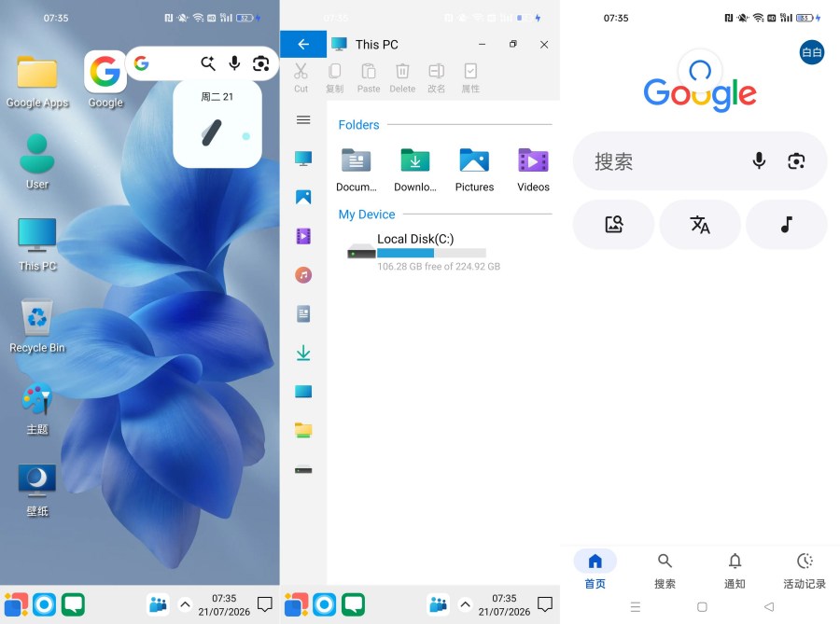This screenshot has height=624, width=840.
Task: Click the Local Disk storage usage bar
Action: [x=431, y=253]
